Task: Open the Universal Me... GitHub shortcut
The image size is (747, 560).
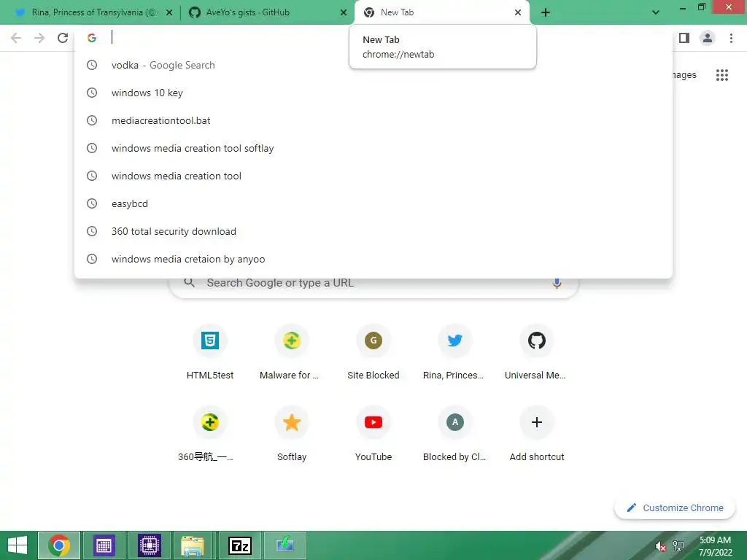Action: point(537,353)
